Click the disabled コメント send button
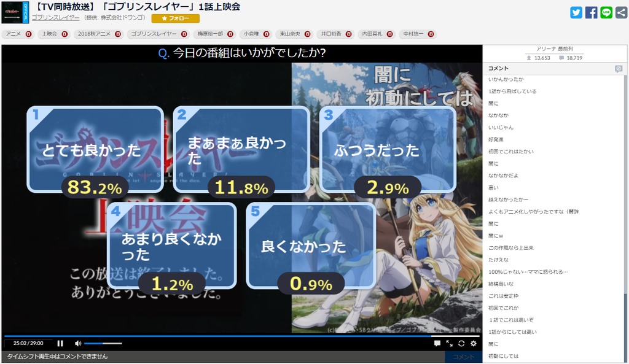The height and width of the screenshot is (364, 629). (x=463, y=357)
